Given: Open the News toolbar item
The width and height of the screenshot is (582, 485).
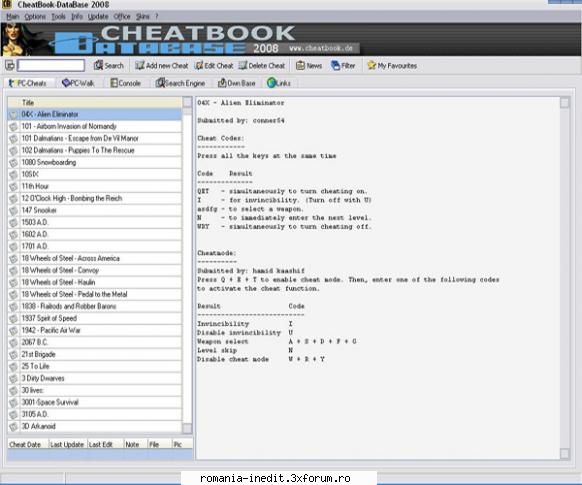Looking at the screenshot, I should pos(309,66).
